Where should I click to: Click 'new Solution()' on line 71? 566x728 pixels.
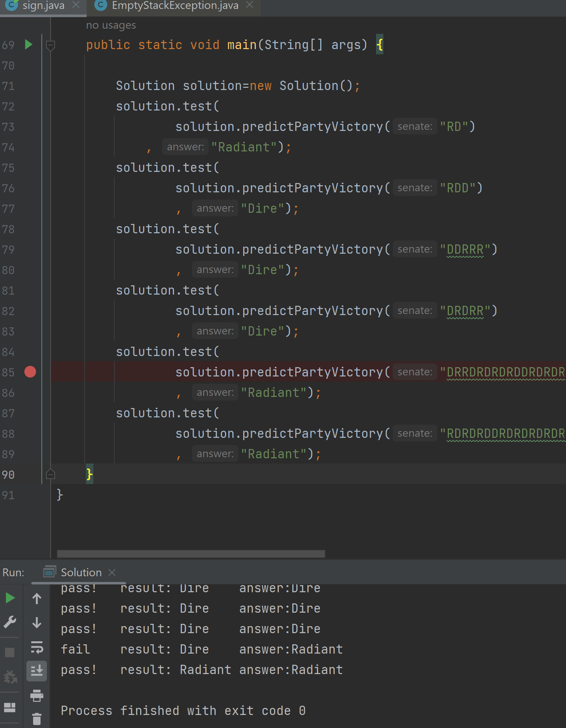[x=301, y=86]
